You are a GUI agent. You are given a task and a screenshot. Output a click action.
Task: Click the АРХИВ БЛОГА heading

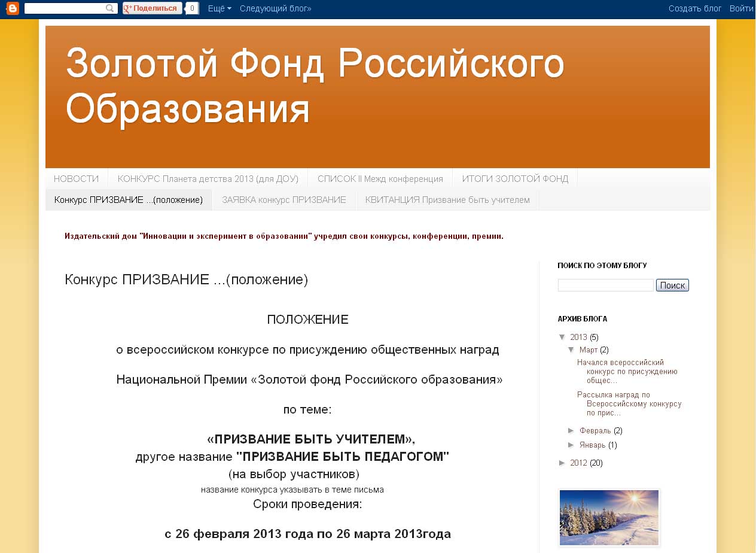[x=582, y=319]
